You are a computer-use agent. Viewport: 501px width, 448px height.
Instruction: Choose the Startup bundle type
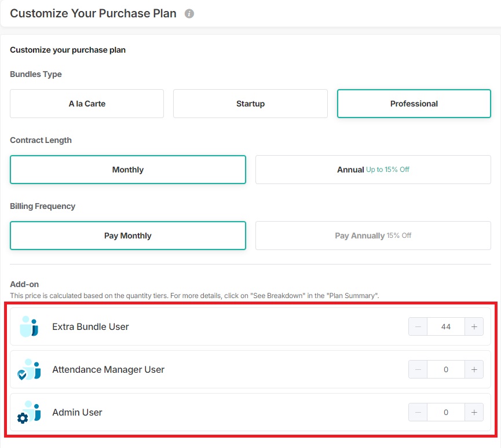250,104
